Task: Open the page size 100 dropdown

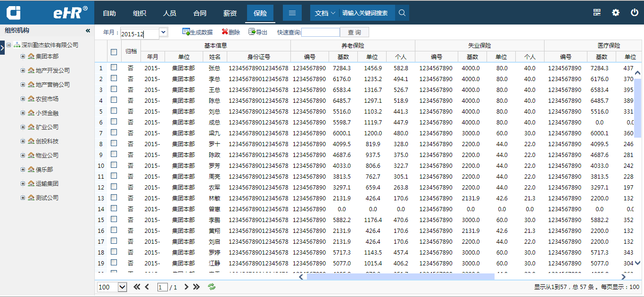Action: [x=122, y=287]
